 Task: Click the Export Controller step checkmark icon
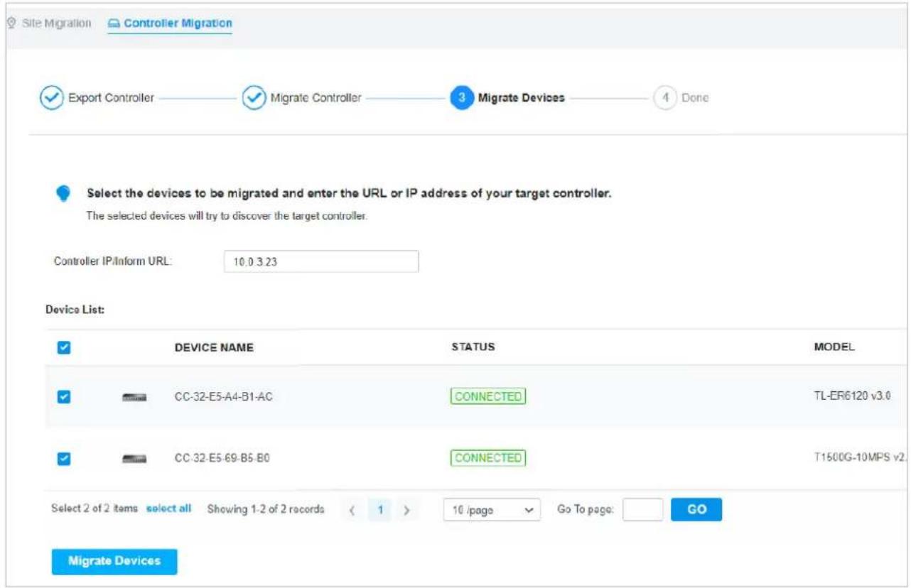coord(50,98)
